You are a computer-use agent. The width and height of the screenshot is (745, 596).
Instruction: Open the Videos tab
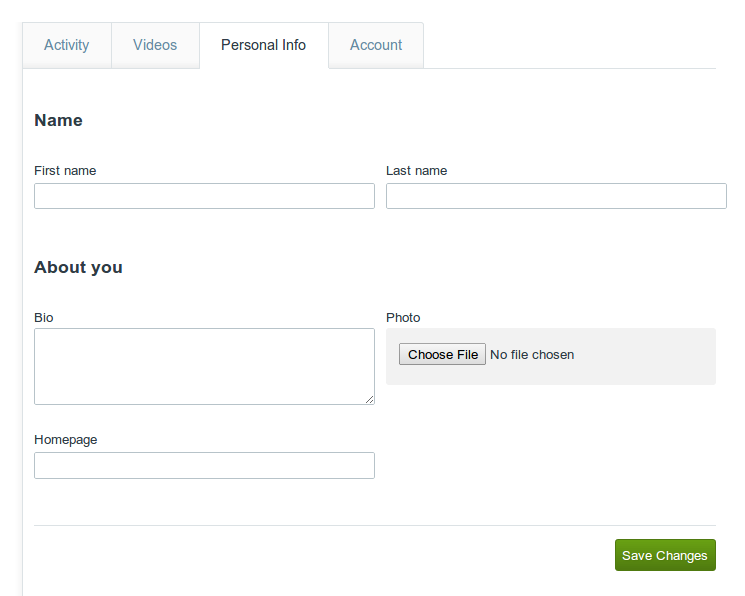point(155,45)
